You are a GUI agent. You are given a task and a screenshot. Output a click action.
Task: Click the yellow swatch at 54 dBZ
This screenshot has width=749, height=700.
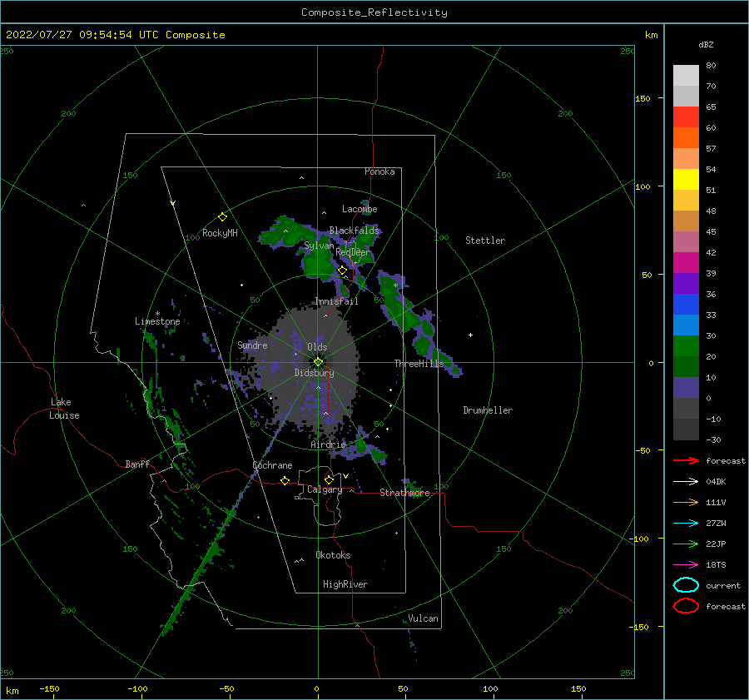point(686,179)
